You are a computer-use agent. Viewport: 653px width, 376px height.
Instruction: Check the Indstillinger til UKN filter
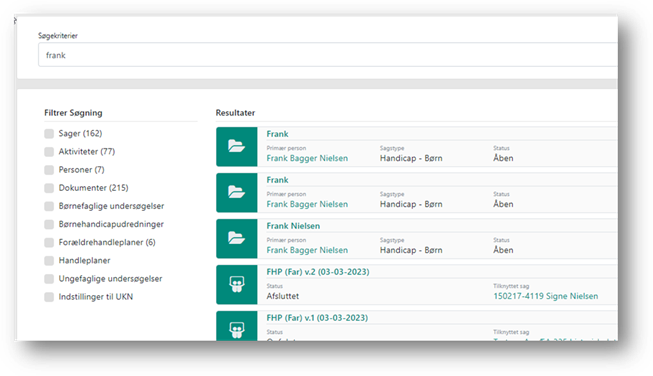[49, 297]
